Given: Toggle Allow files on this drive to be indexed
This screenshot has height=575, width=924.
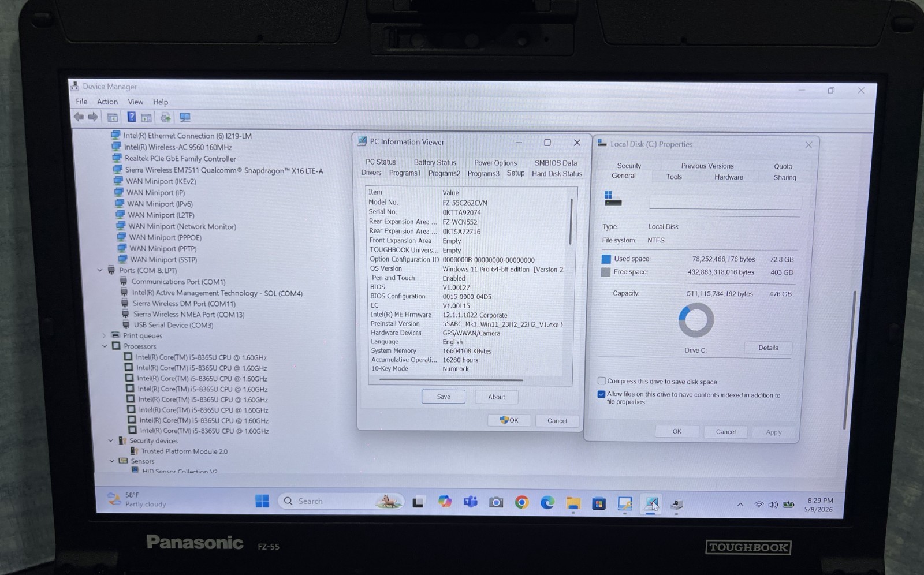Looking at the screenshot, I should click(602, 394).
